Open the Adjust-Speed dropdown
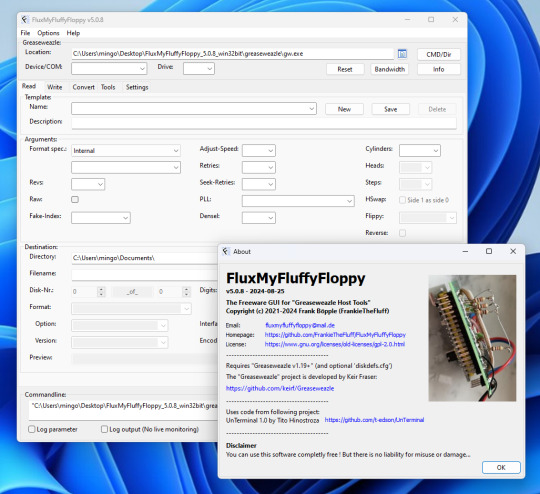540x494 pixels. 259,151
